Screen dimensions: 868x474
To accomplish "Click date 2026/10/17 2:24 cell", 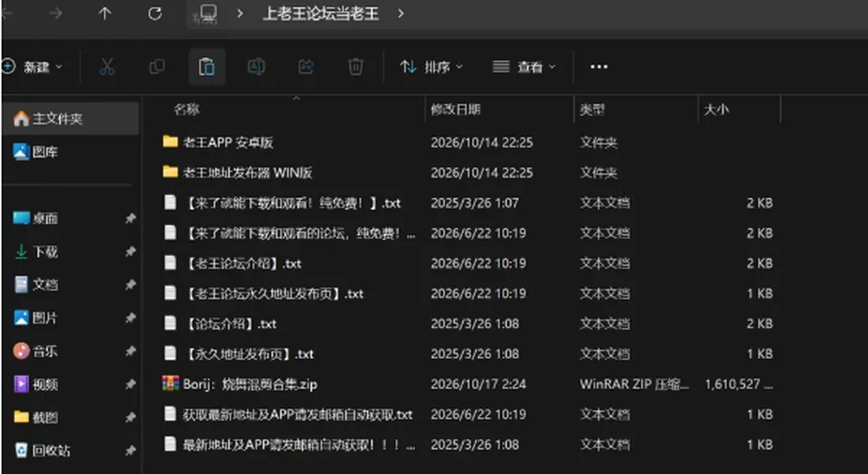I will click(478, 384).
